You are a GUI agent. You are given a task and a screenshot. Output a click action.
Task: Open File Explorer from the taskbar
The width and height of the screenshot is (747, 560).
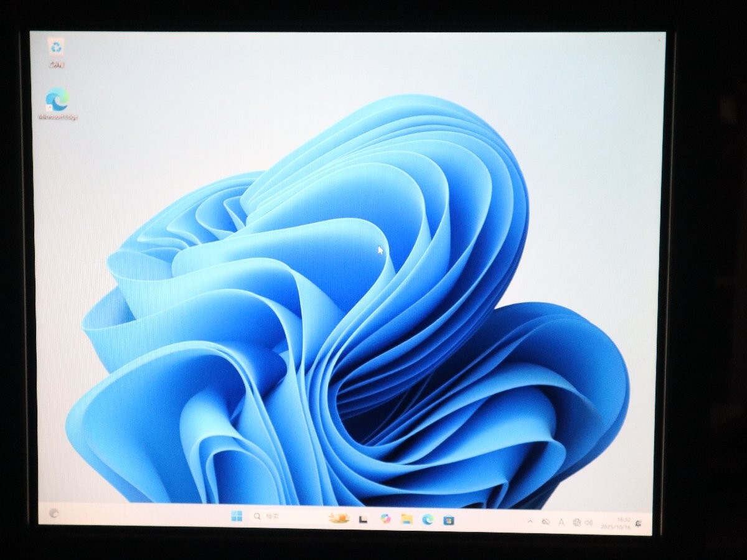point(406,519)
